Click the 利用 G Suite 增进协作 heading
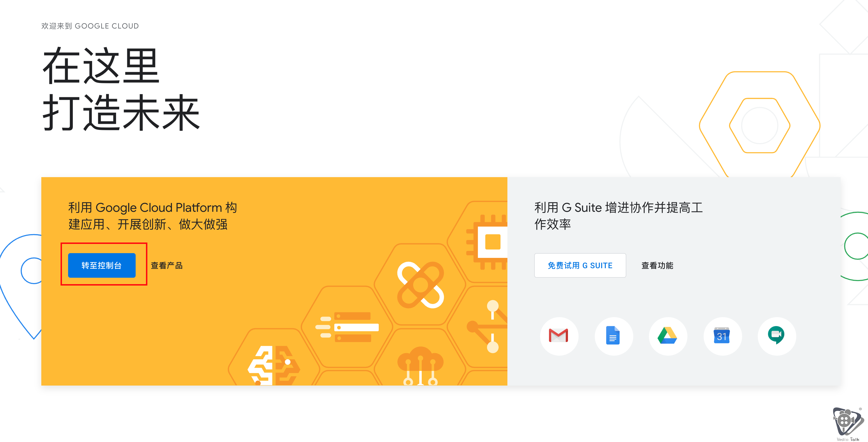 [619, 216]
